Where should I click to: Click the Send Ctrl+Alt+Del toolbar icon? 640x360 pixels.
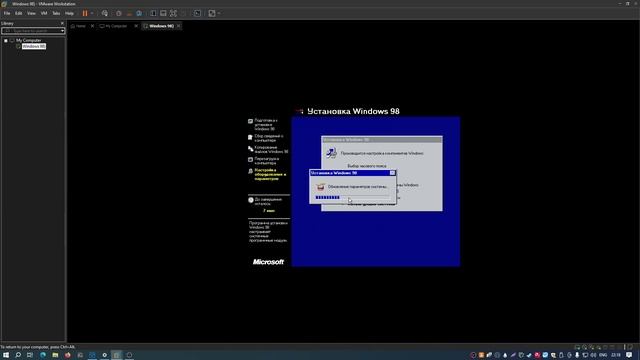[105, 13]
